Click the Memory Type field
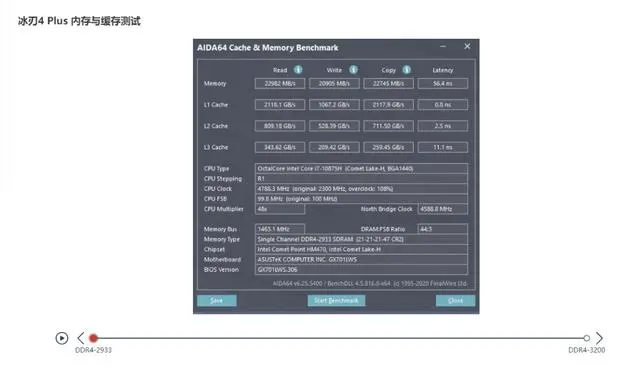This screenshot has height=370, width=640. [361, 239]
